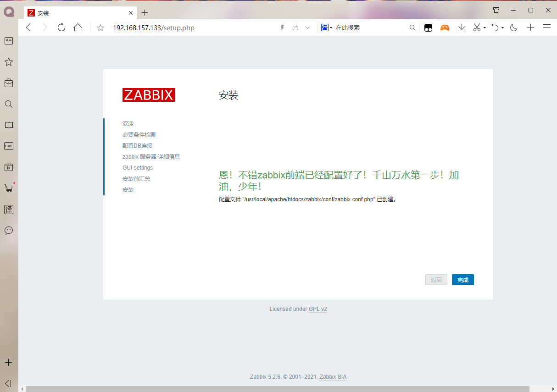
Task: Click the share icon in address bar
Action: point(295,28)
